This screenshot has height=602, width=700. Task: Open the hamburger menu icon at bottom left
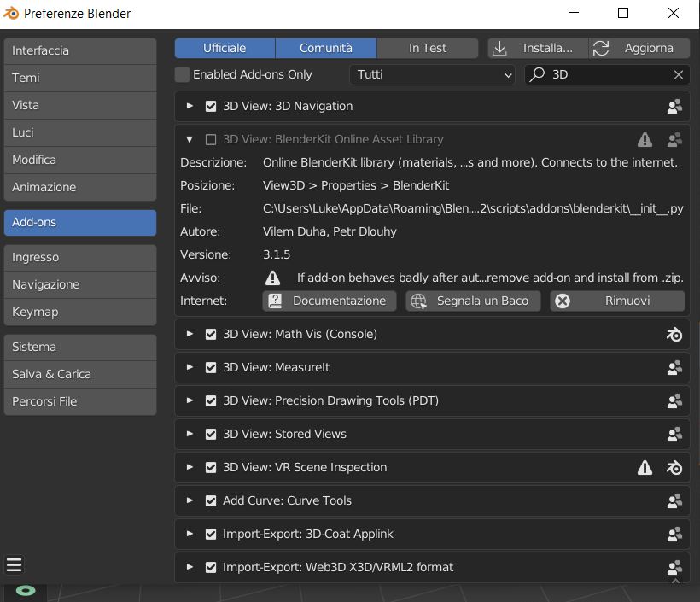[14, 564]
